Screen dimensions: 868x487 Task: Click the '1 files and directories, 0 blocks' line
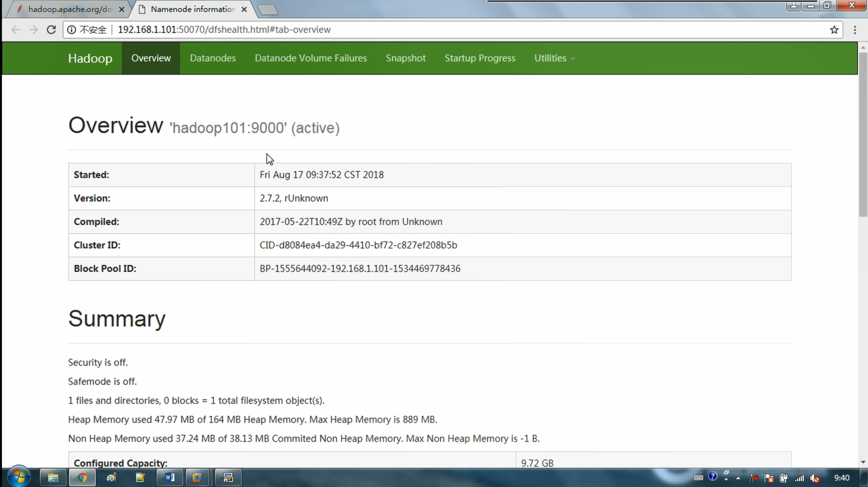[196, 401]
